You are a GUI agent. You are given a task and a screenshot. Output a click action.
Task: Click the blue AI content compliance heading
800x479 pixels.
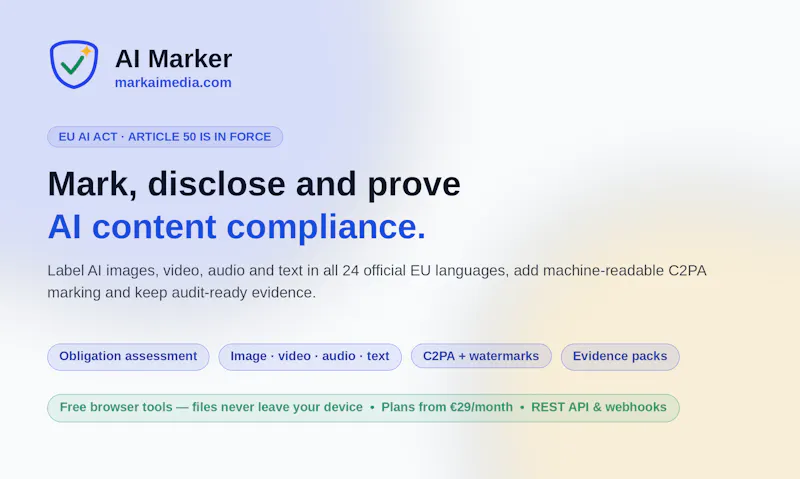237,226
